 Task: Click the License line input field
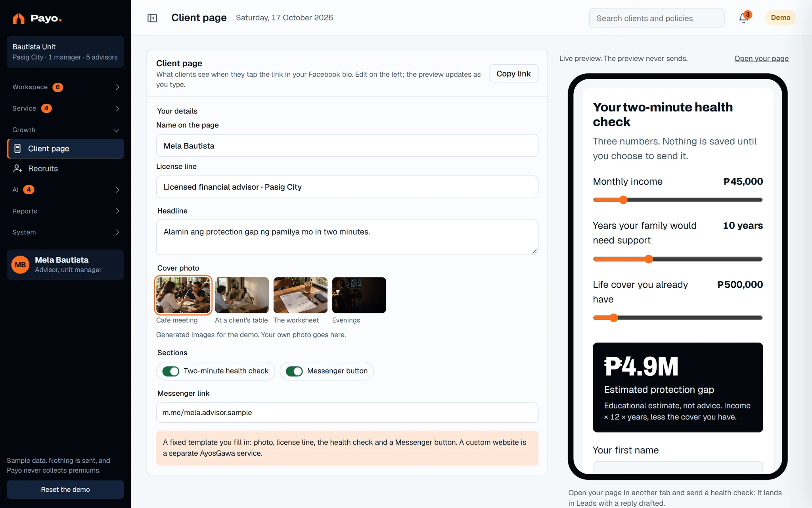tap(347, 187)
